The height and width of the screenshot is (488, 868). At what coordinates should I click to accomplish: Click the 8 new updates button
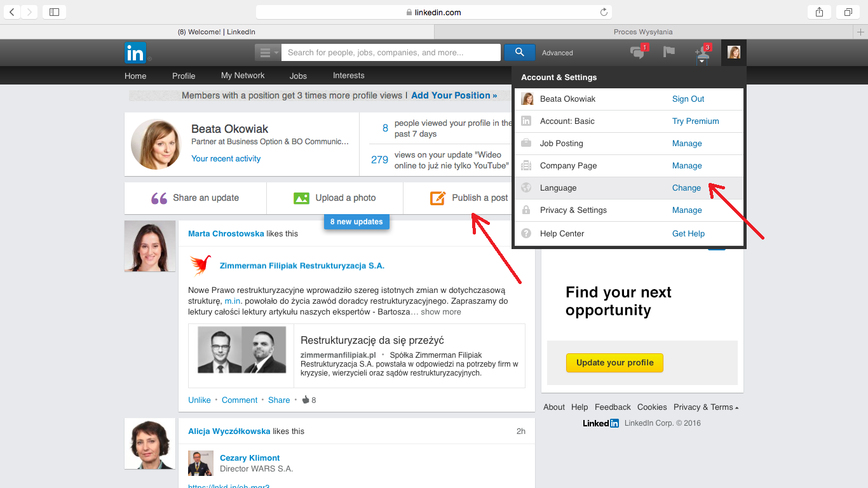(356, 222)
